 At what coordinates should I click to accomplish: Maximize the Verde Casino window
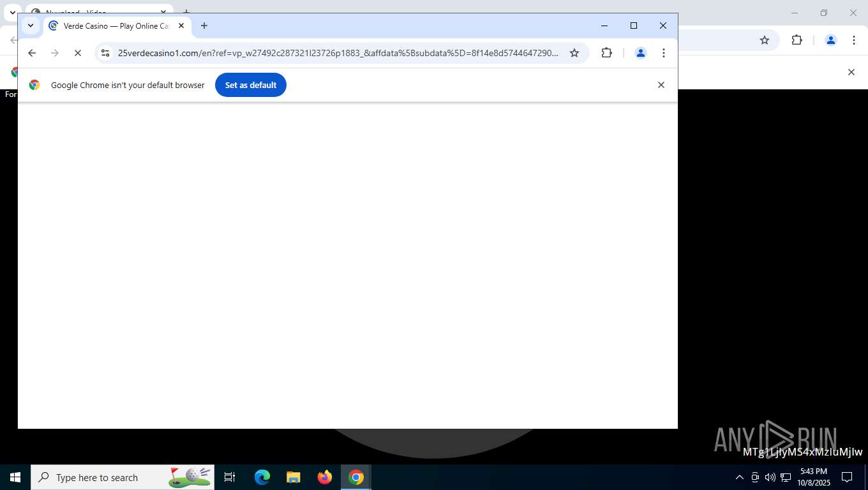(x=634, y=26)
